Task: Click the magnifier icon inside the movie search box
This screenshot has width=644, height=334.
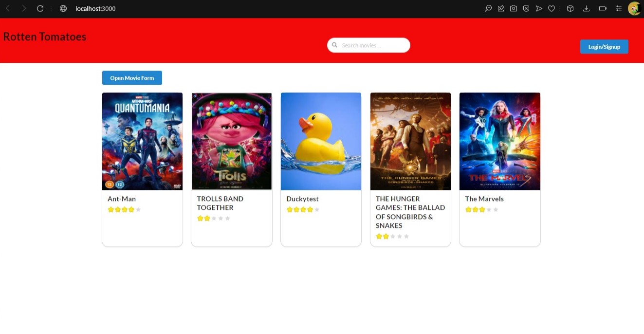Action: pos(335,45)
